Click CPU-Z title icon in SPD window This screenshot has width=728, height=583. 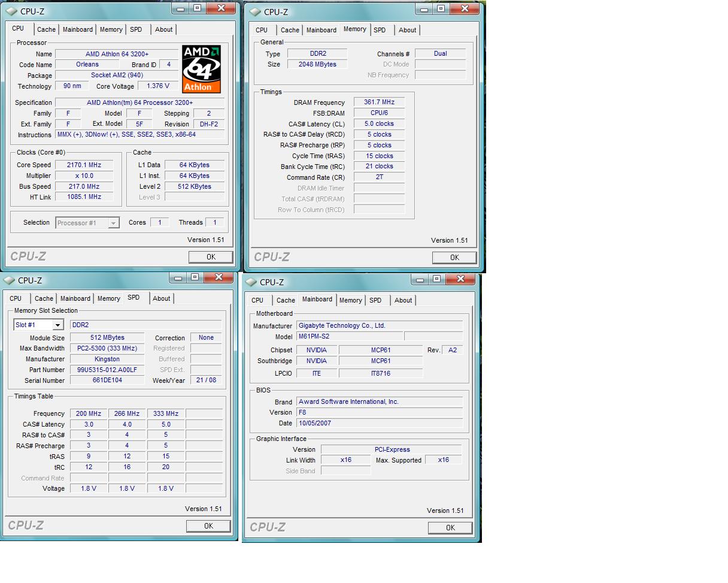click(9, 280)
